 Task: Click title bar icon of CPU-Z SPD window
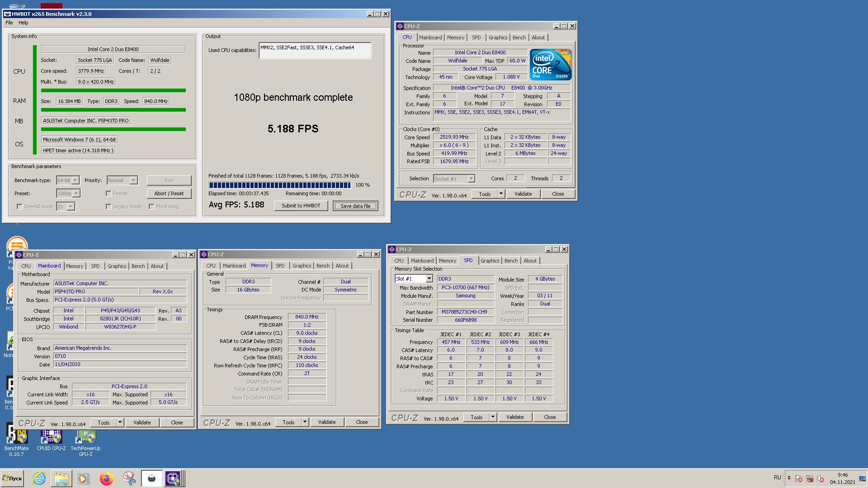(392, 249)
